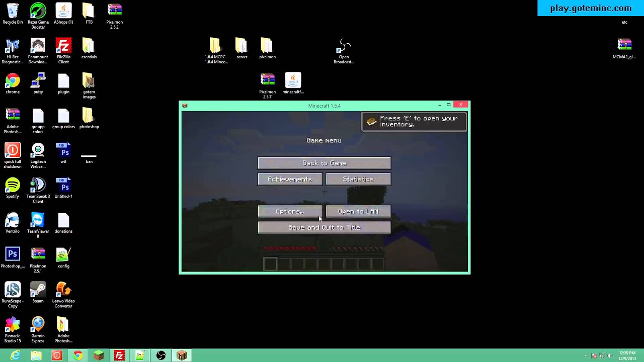This screenshot has width=644, height=362.
Task: Open File Explorer from the taskbar
Action: (36, 355)
